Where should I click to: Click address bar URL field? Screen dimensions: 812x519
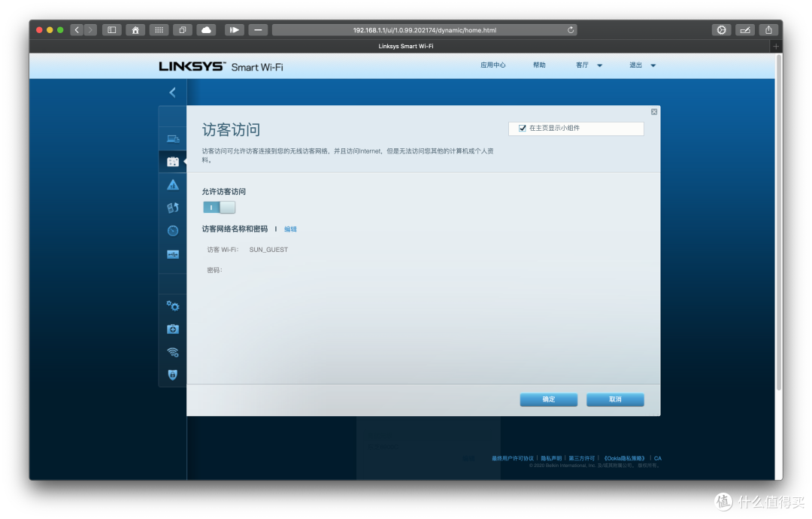[x=425, y=30]
